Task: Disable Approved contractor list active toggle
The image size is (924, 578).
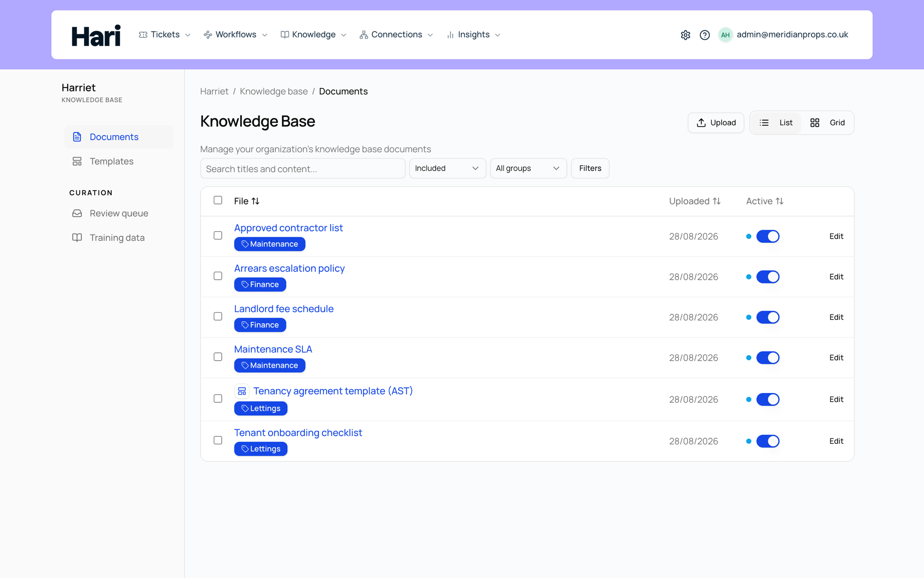Action: click(x=768, y=236)
